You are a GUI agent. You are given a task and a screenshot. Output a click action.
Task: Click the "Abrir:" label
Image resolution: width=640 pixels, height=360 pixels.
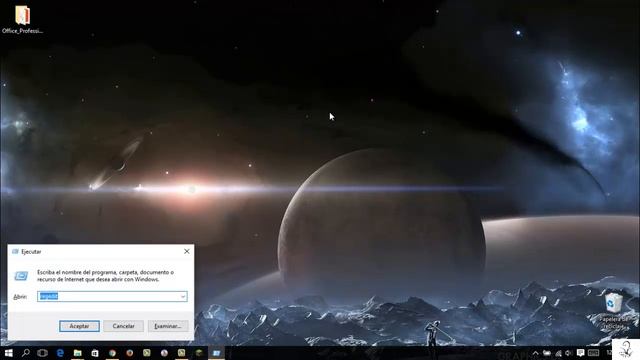[20, 297]
